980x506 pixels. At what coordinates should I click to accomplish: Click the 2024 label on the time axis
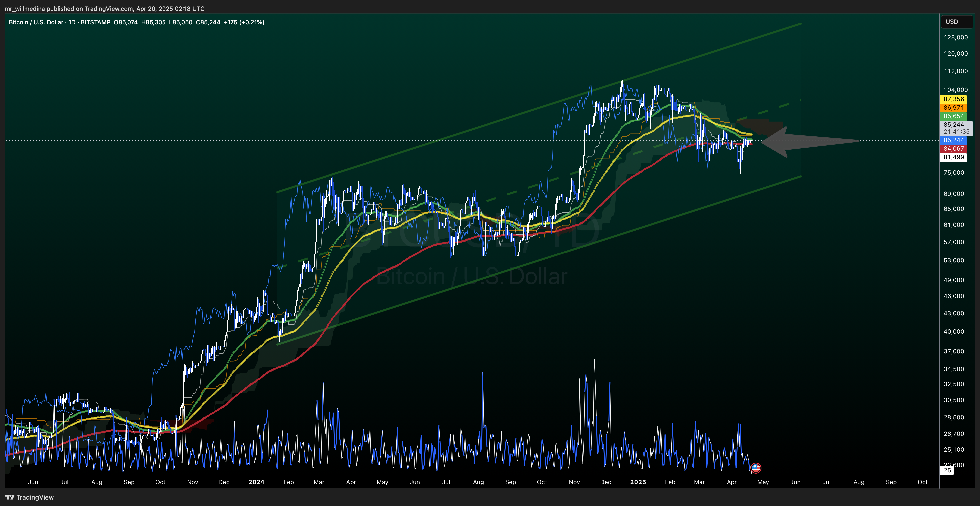[x=256, y=482]
